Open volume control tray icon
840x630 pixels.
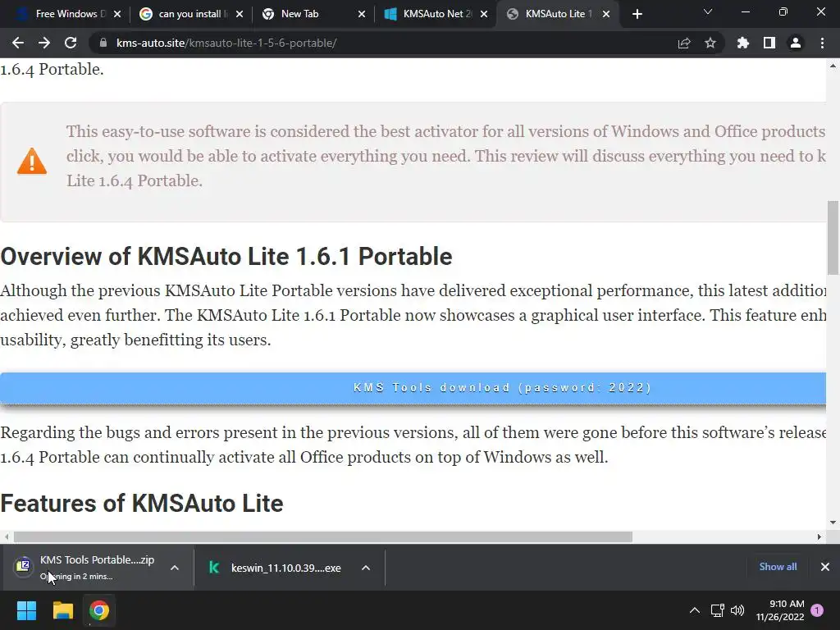point(737,610)
